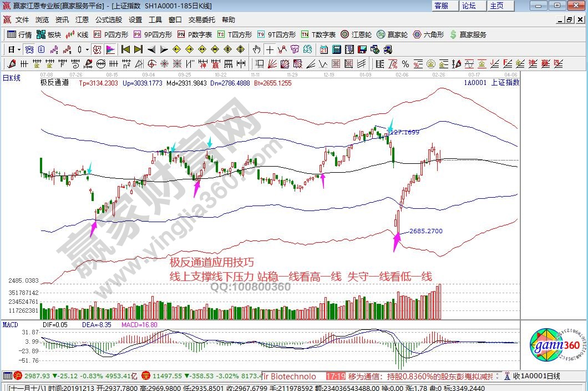
Task: Open the 江恩 menu
Action: click(x=82, y=19)
